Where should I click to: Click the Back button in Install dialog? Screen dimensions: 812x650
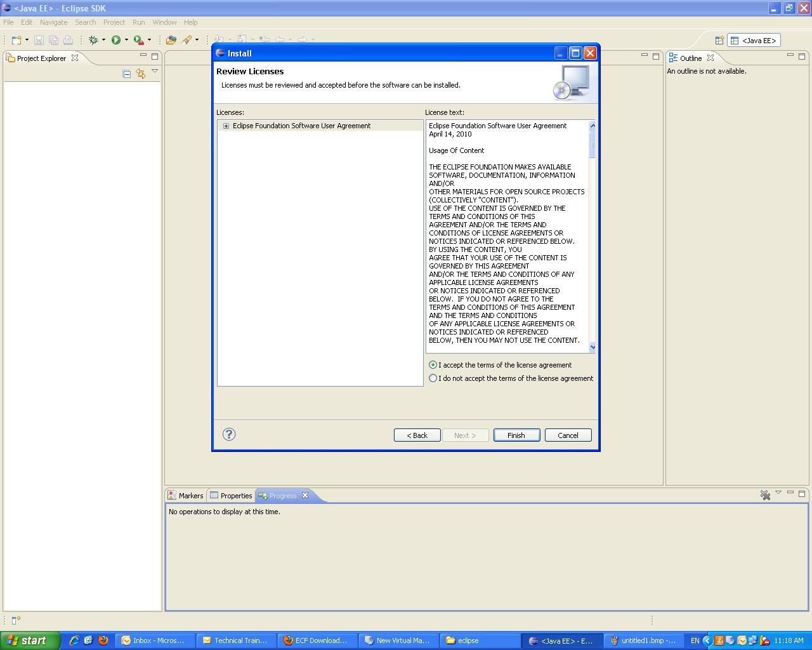point(417,435)
